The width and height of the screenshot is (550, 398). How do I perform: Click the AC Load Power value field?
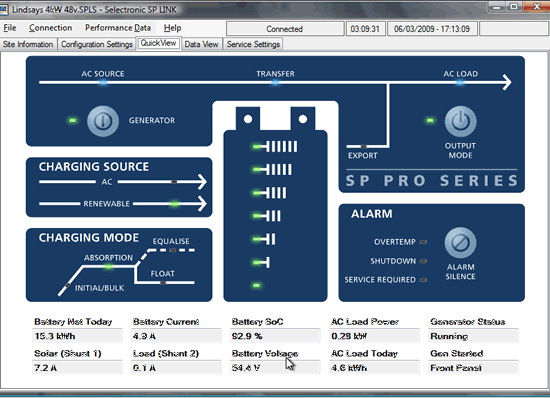[x=374, y=336]
